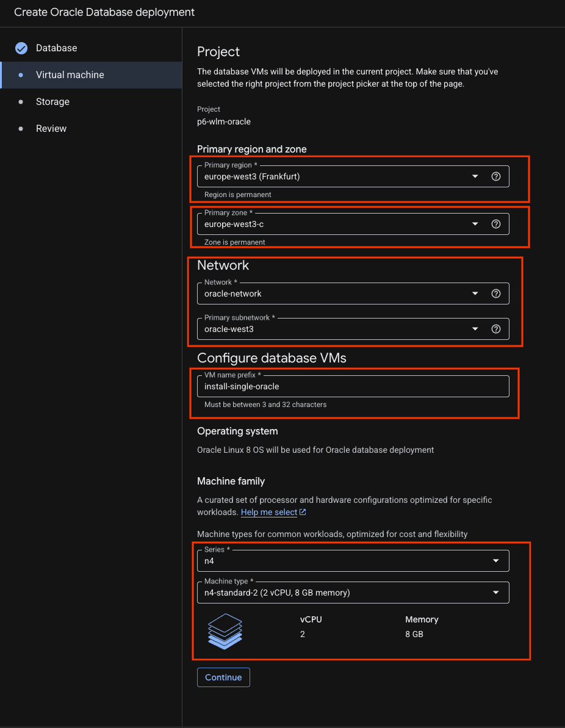This screenshot has height=728, width=565.
Task: Click the Primary region and zone heading
Action: tap(251, 149)
